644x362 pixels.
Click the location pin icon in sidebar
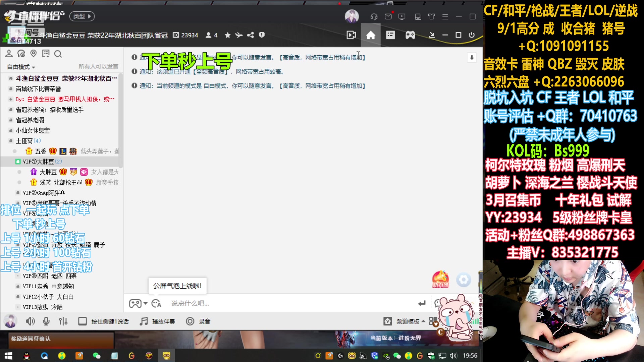click(x=33, y=54)
